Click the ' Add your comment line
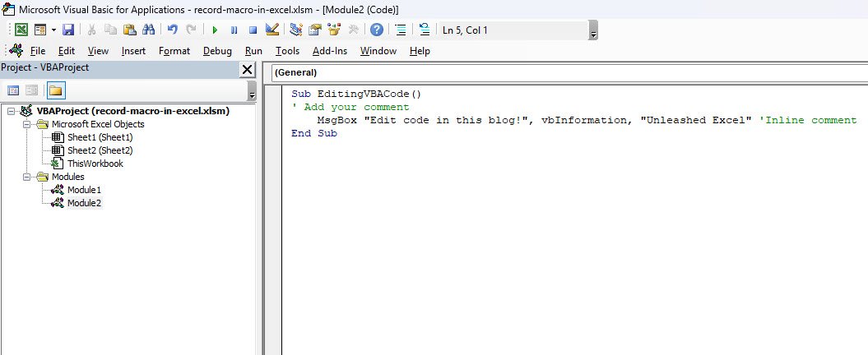This screenshot has width=868, height=355. [350, 108]
